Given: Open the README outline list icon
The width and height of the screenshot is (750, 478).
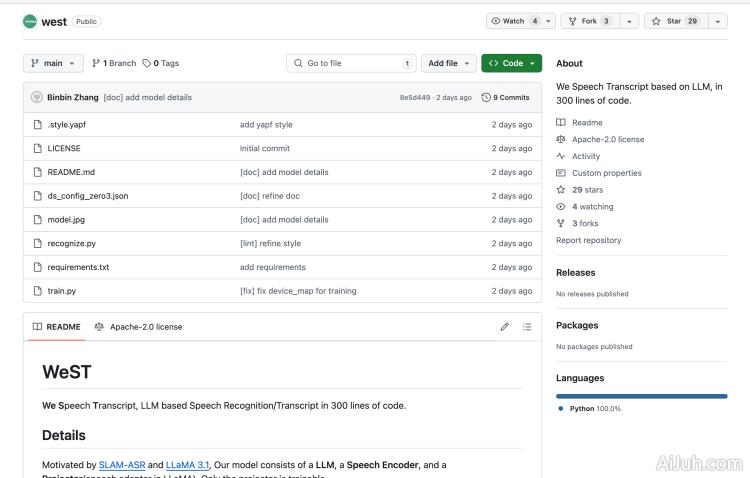Looking at the screenshot, I should click(x=527, y=327).
